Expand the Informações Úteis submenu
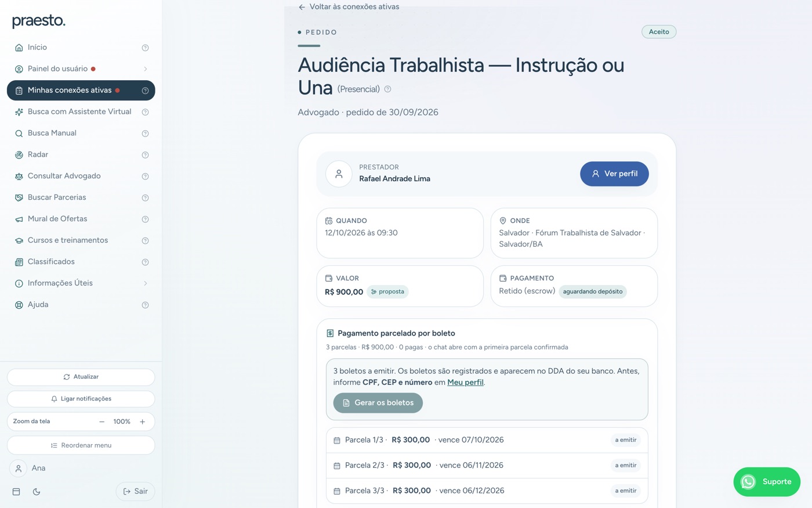 click(x=145, y=284)
